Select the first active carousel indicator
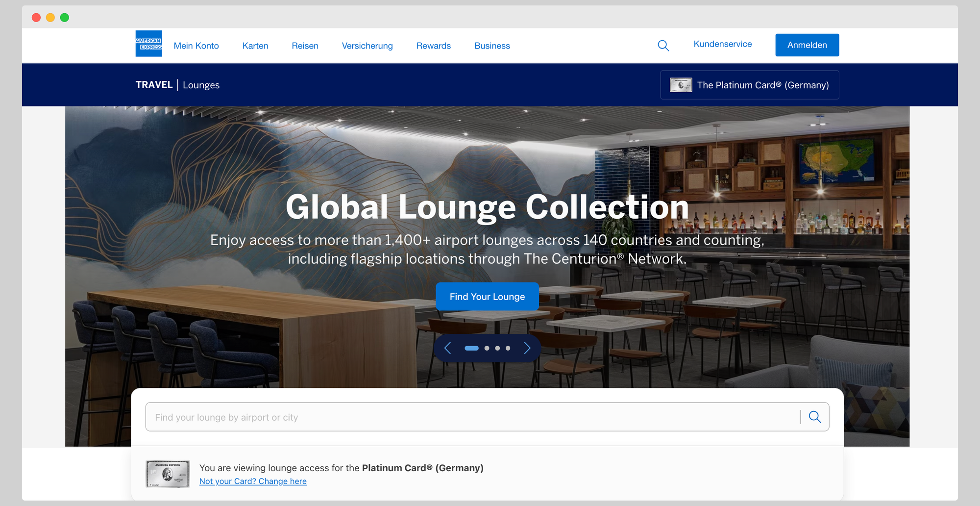This screenshot has height=506, width=980. 471,348
